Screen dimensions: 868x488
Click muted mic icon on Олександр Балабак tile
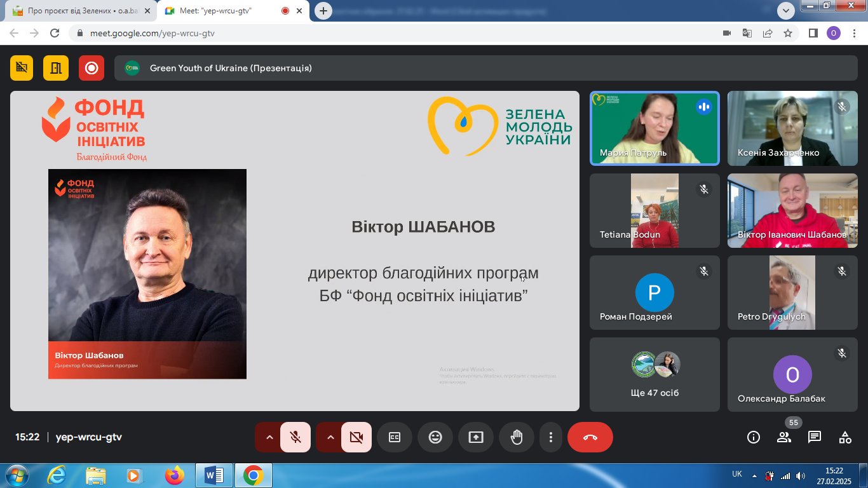pyautogui.click(x=842, y=353)
